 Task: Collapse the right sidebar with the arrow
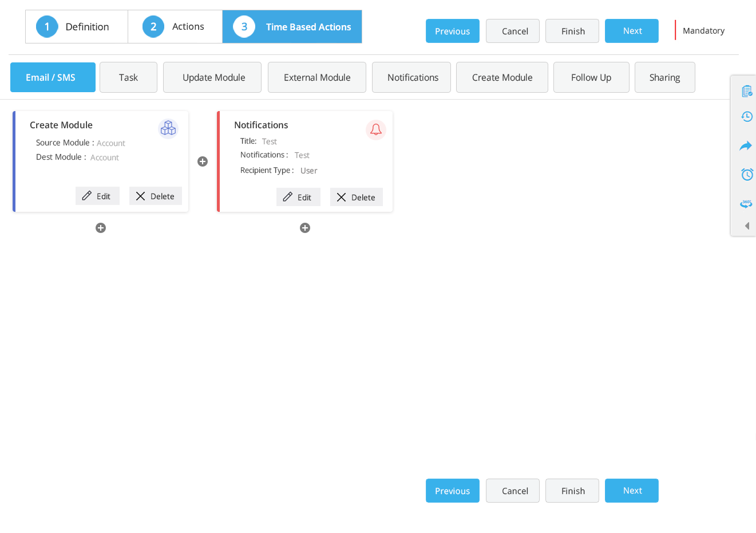click(x=746, y=226)
